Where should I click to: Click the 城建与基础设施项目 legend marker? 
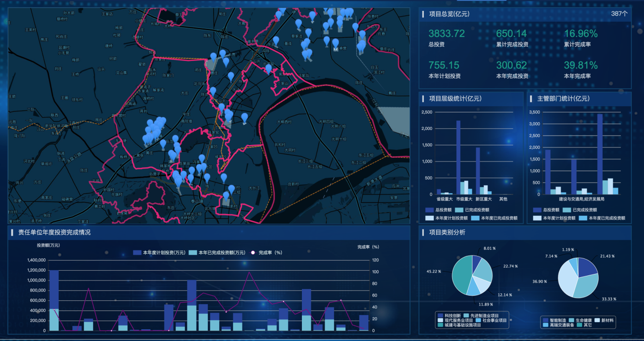(x=440, y=325)
